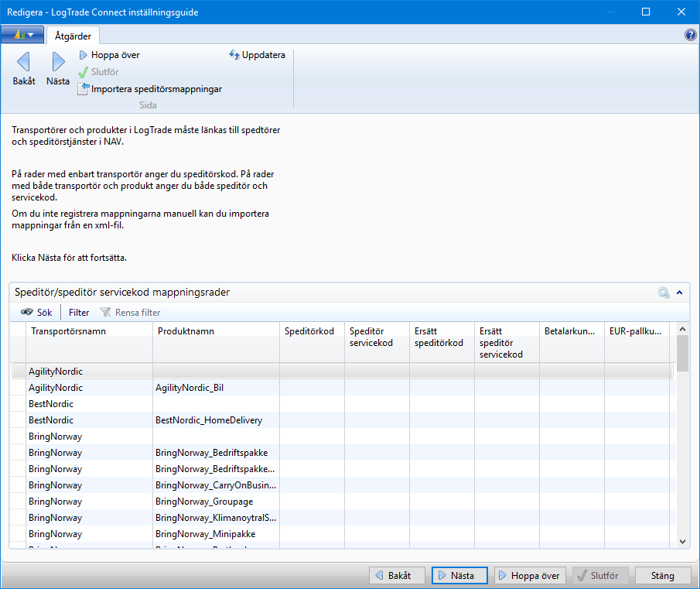The width and height of the screenshot is (700, 589).
Task: Open the help icon in top-right corner
Action: pyautogui.click(x=690, y=34)
